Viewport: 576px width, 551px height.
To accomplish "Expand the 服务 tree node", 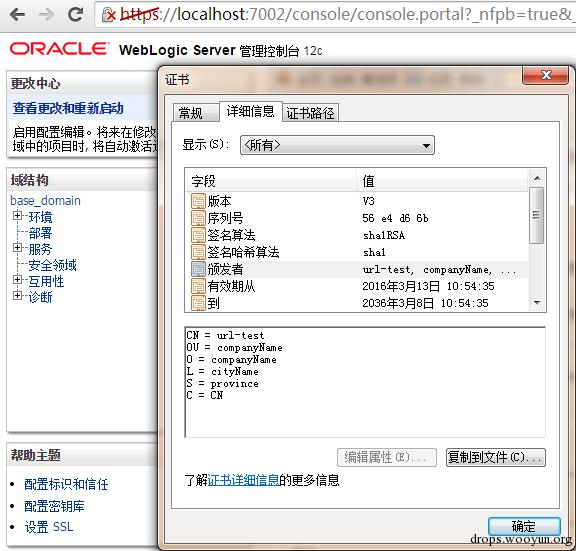I will point(17,248).
